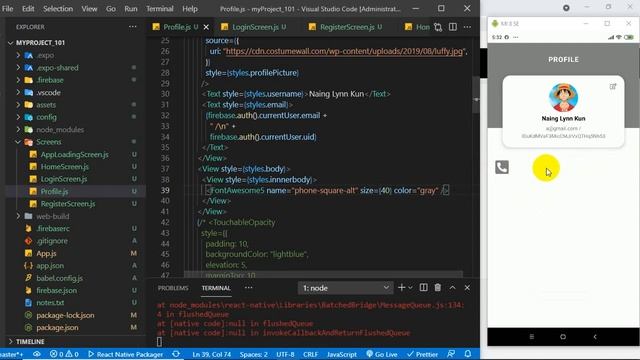
Task: Open the Help menu
Action: pyautogui.click(x=190, y=9)
